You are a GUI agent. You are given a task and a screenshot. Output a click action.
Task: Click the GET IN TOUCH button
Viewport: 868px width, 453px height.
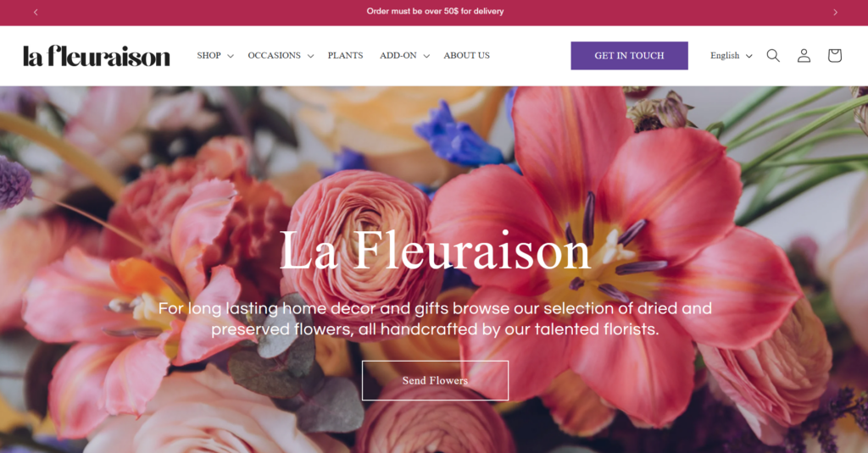pos(630,55)
